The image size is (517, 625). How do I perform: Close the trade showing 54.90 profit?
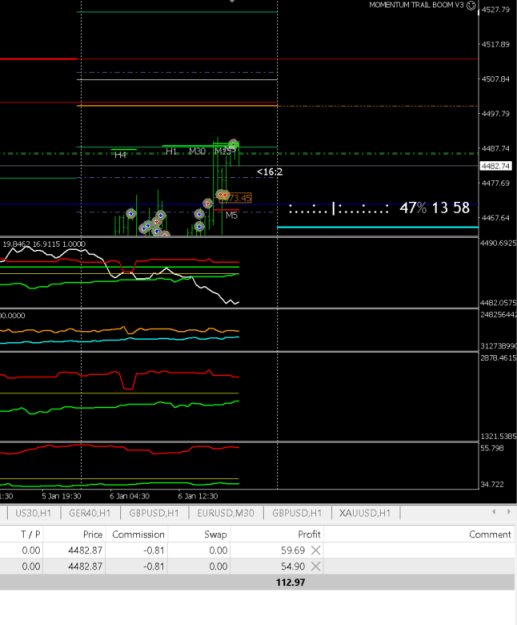[x=315, y=566]
